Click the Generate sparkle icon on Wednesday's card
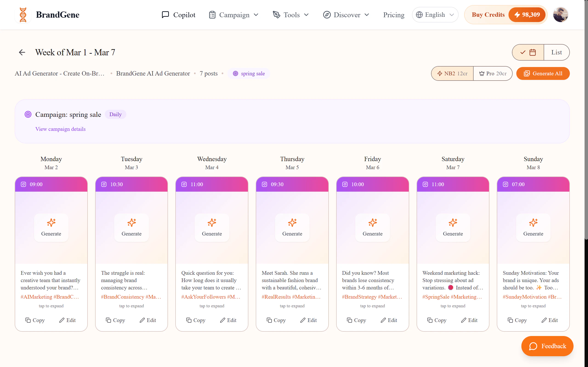Image resolution: width=588 pixels, height=367 pixels. (212, 222)
